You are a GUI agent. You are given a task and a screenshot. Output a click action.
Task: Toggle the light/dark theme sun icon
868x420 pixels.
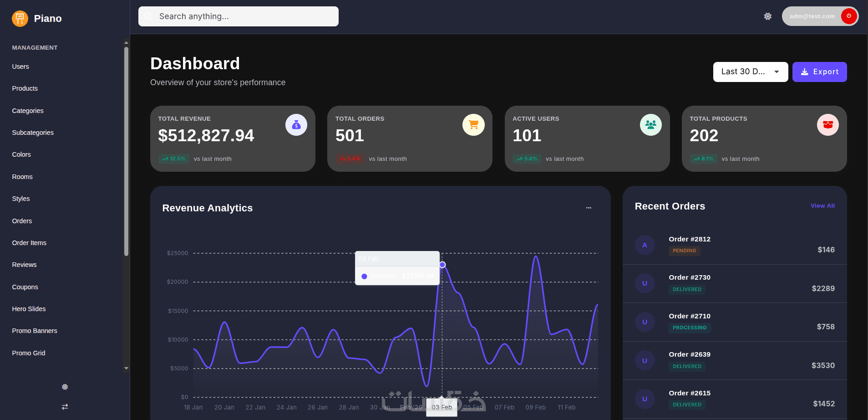click(x=768, y=16)
